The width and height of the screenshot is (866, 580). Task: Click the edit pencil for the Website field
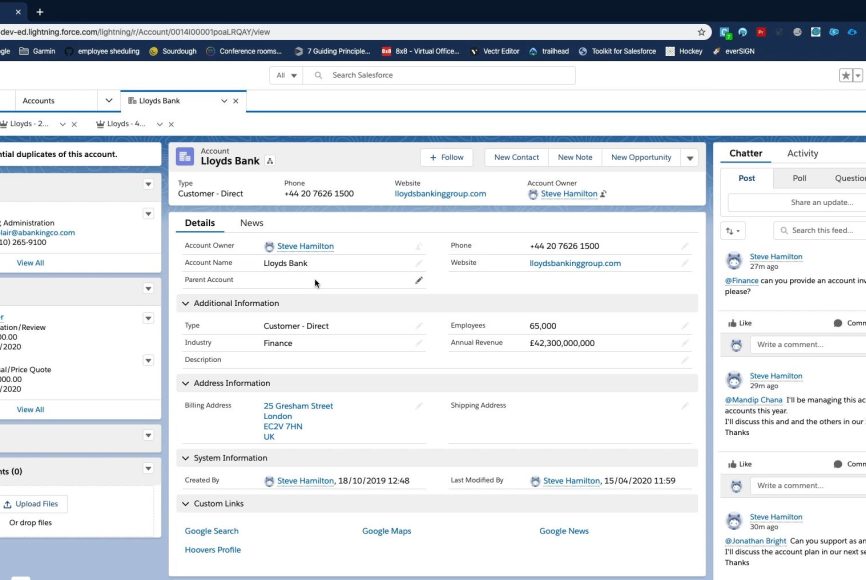tap(685, 263)
